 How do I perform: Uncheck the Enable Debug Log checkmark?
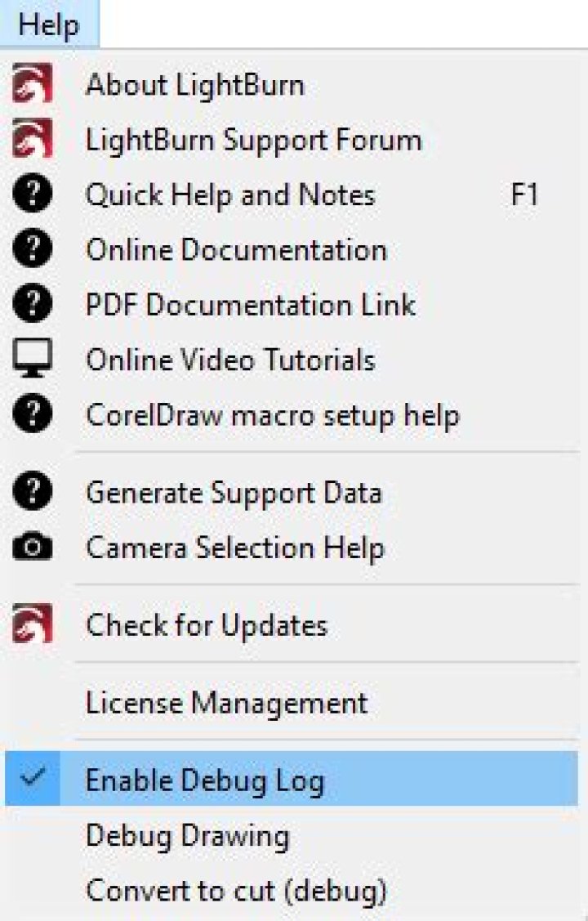33,779
